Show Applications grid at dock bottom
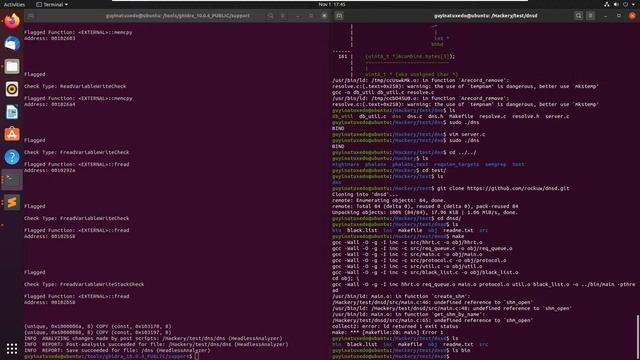This screenshot has width=640, height=360. [x=12, y=348]
